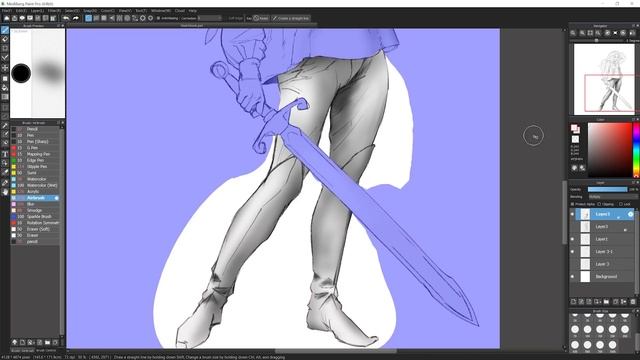Screen dimensions: 640x360
Task: Select the Eraser tool in left toolbar
Action: click(x=5, y=40)
